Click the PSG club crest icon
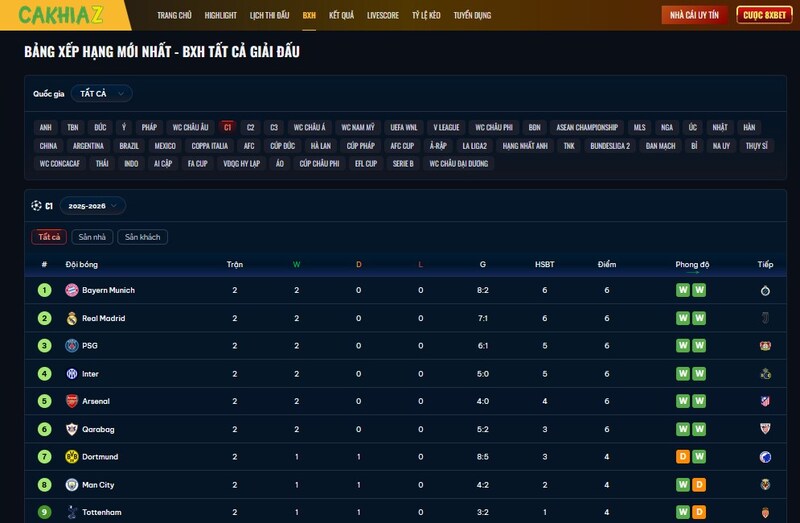800x523 pixels. [72, 346]
